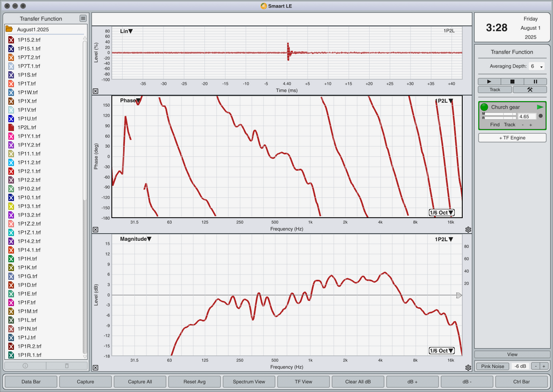The height and width of the screenshot is (392, 553).
Task: Click Find in Church gear engine
Action: click(x=495, y=124)
